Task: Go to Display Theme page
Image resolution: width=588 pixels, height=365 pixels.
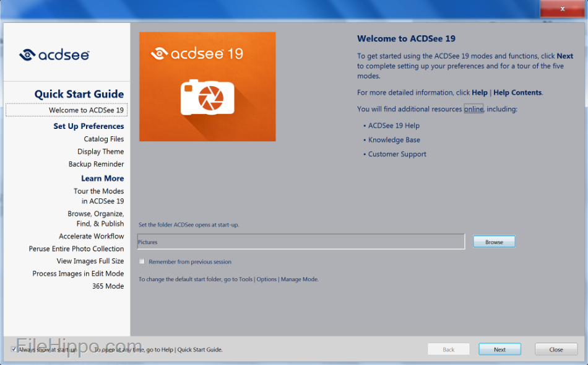Action: coord(100,152)
